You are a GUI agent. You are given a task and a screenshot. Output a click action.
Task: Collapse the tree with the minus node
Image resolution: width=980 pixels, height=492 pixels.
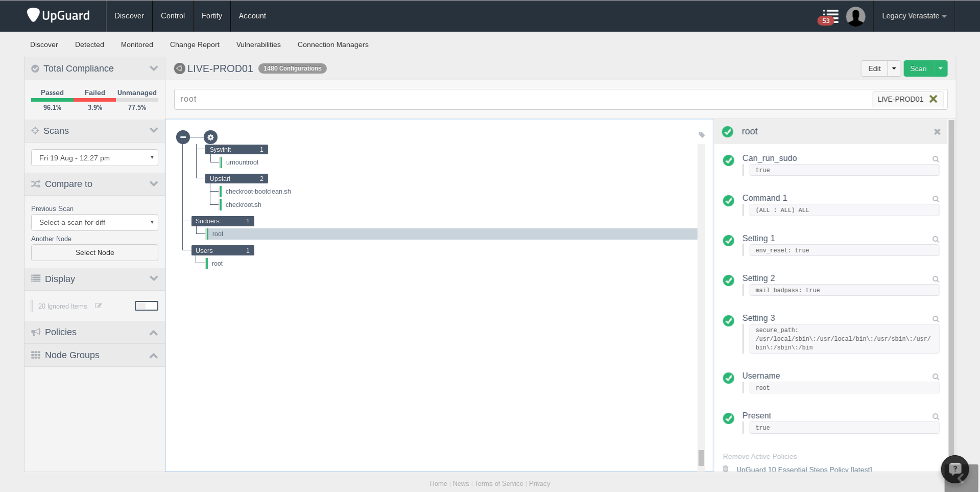point(183,137)
